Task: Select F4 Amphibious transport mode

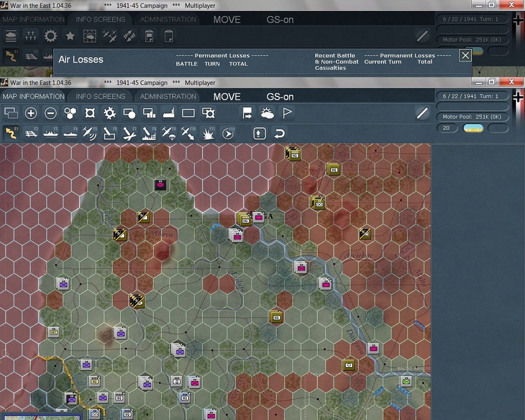Action: tap(70, 133)
